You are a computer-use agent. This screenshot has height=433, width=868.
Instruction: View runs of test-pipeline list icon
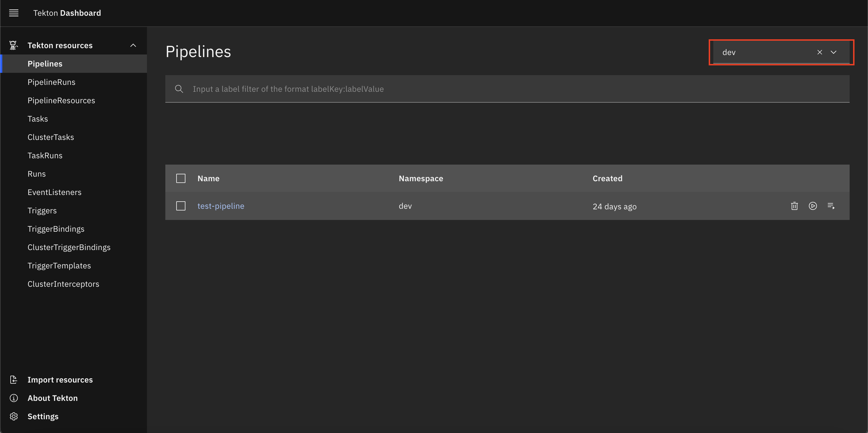(831, 206)
